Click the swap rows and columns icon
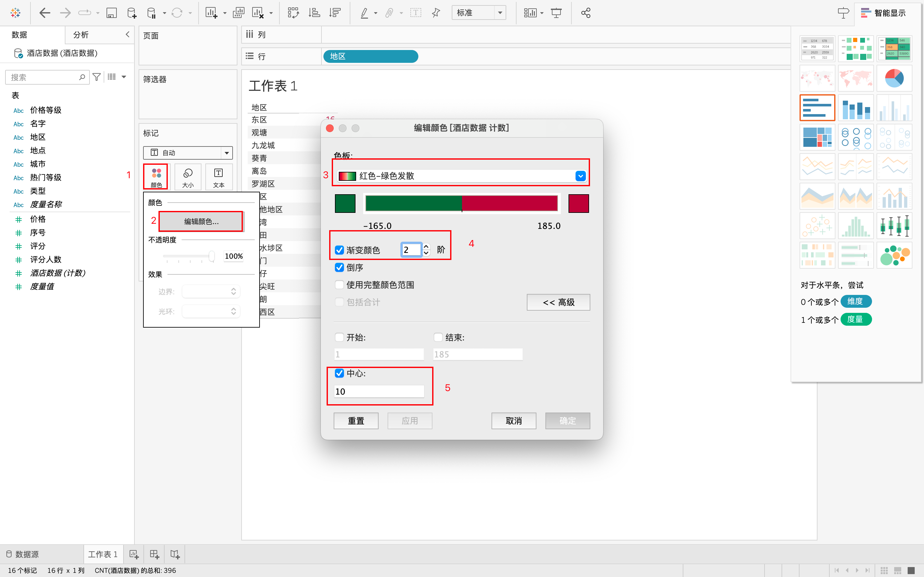Image resolution: width=924 pixels, height=577 pixels. [x=293, y=13]
